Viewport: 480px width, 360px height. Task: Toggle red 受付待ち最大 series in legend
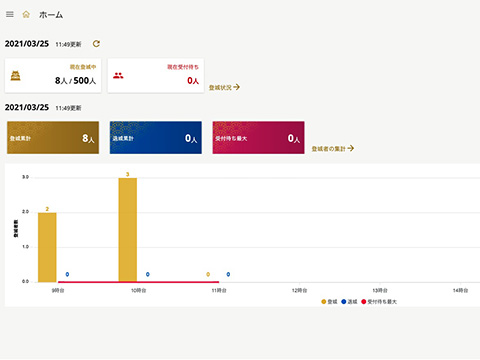click(379, 302)
